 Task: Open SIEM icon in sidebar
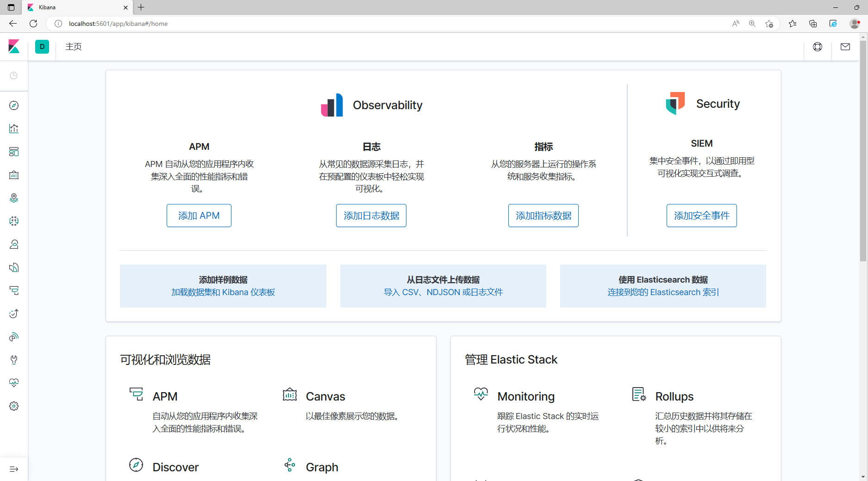[x=14, y=337]
